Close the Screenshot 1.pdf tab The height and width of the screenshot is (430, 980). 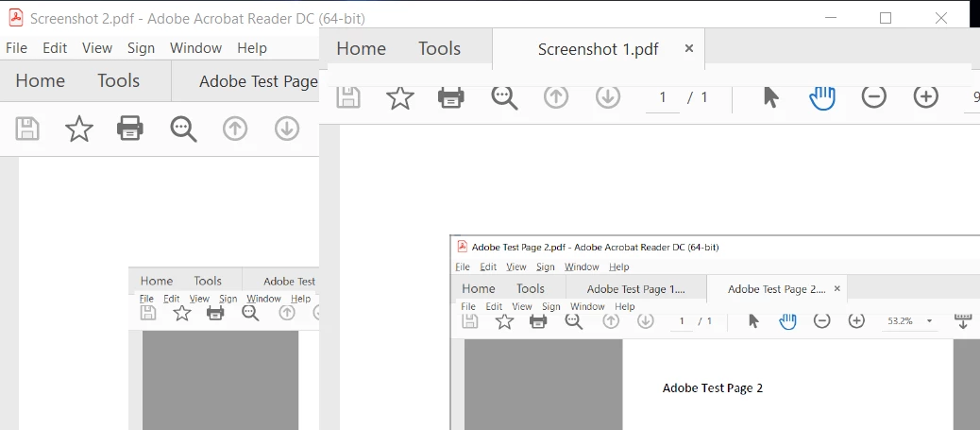coord(689,48)
